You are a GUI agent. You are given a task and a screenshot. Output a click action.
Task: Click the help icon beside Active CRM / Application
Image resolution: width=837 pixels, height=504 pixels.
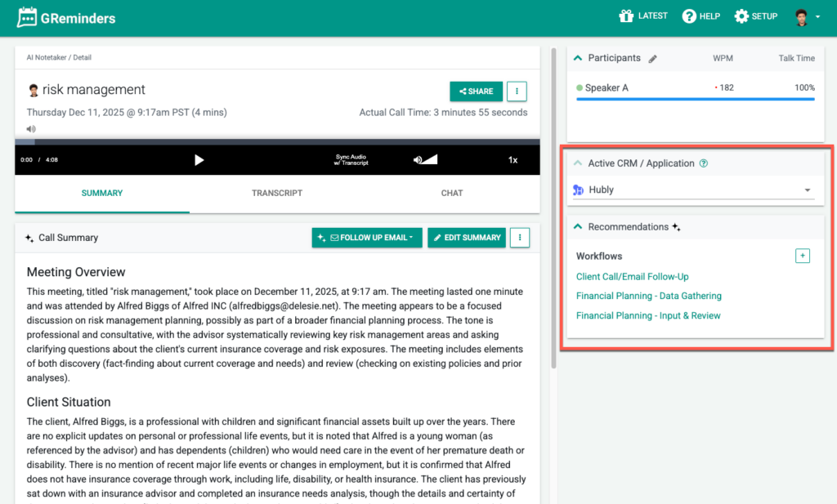704,163
